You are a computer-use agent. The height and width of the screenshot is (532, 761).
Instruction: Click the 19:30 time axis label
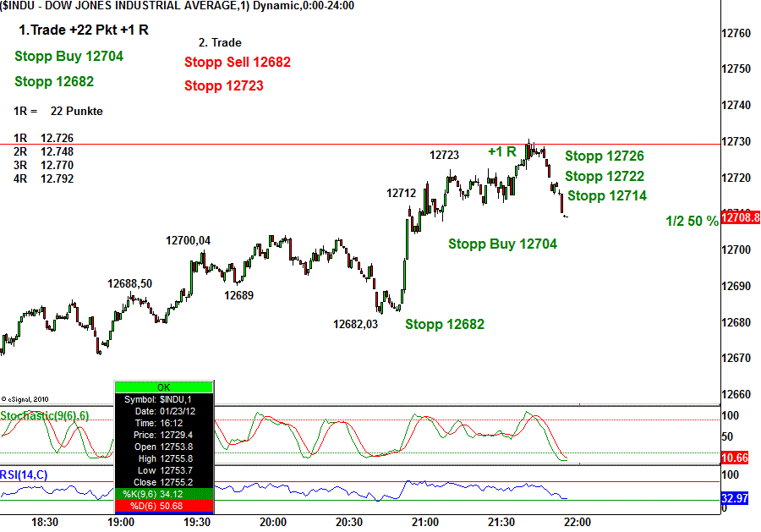click(197, 523)
